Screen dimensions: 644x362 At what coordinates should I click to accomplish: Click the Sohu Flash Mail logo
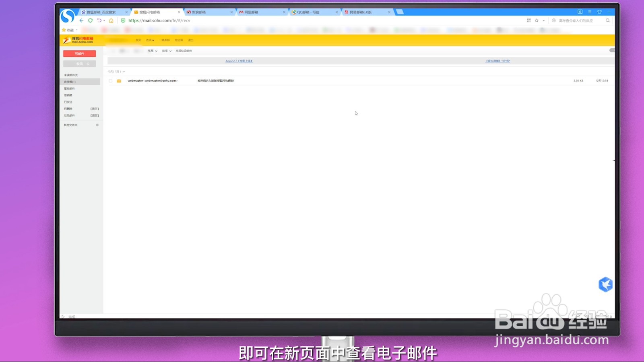pos(78,40)
